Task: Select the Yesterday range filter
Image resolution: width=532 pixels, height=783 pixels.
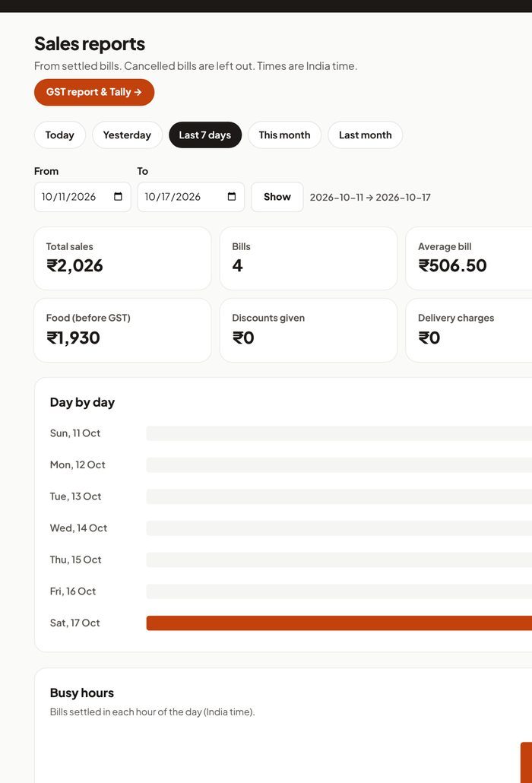Action: point(127,135)
